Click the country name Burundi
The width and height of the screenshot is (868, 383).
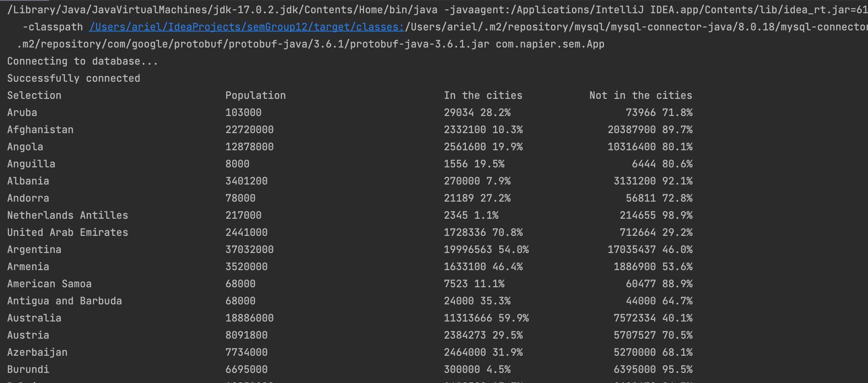coord(28,369)
